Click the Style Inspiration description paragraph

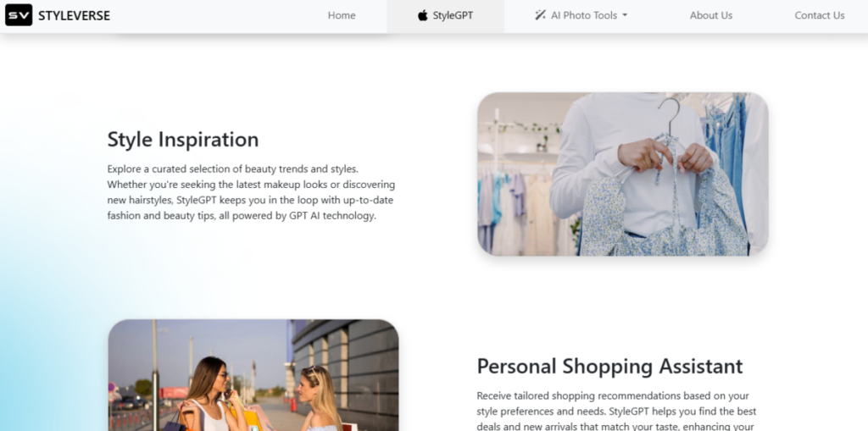[251, 192]
